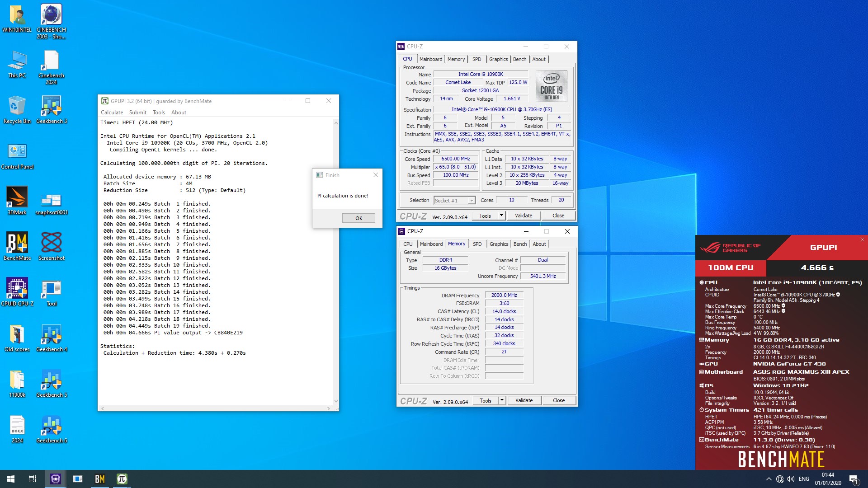
Task: Select the 11900k folder icon
Action: (17, 384)
